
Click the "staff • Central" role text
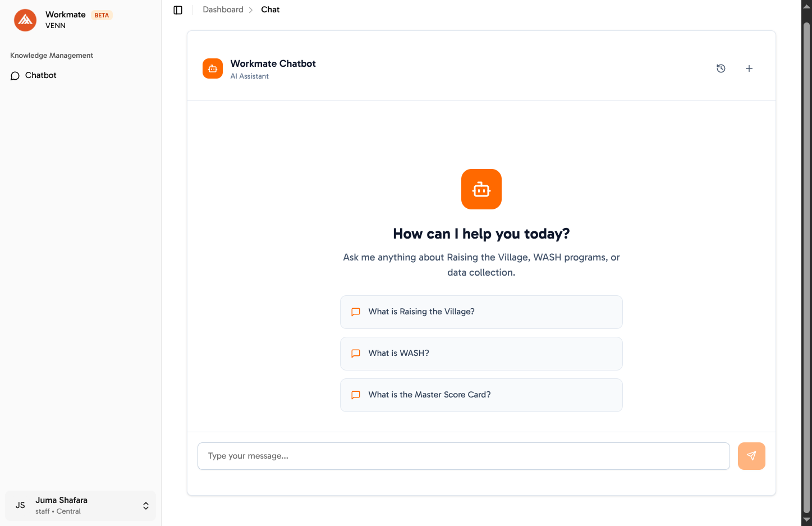58,511
